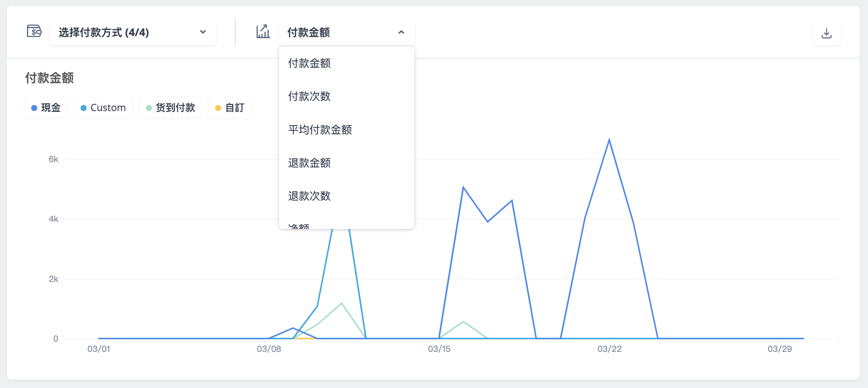Screen dimensions: 868x388
Task: Collapse the 付款金额 metric dropdown
Action: [x=346, y=32]
